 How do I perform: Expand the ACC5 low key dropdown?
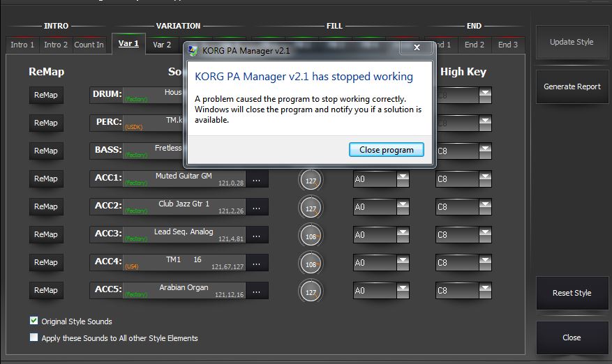(x=403, y=291)
